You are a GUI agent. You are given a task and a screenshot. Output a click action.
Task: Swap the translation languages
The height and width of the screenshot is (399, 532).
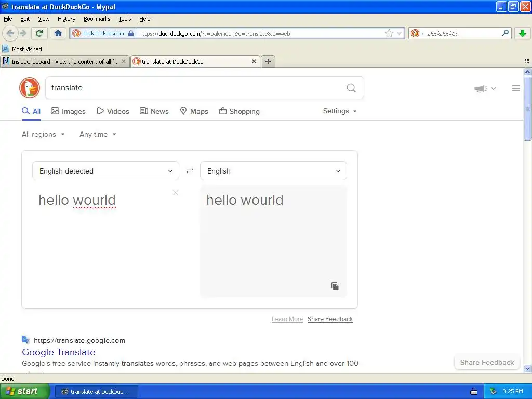point(190,170)
